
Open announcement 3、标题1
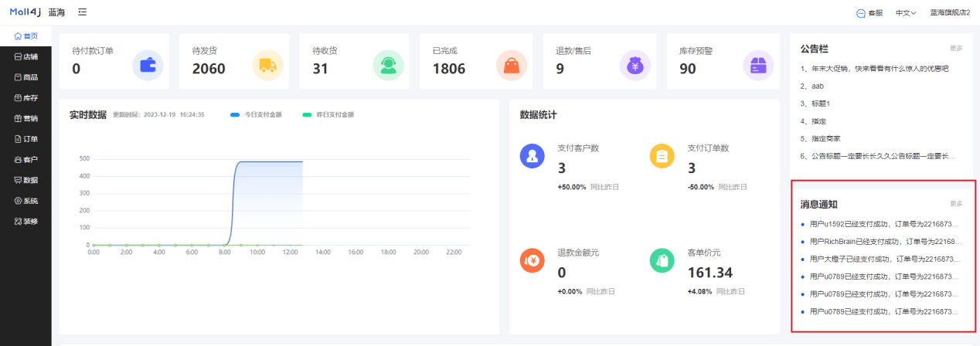click(815, 103)
